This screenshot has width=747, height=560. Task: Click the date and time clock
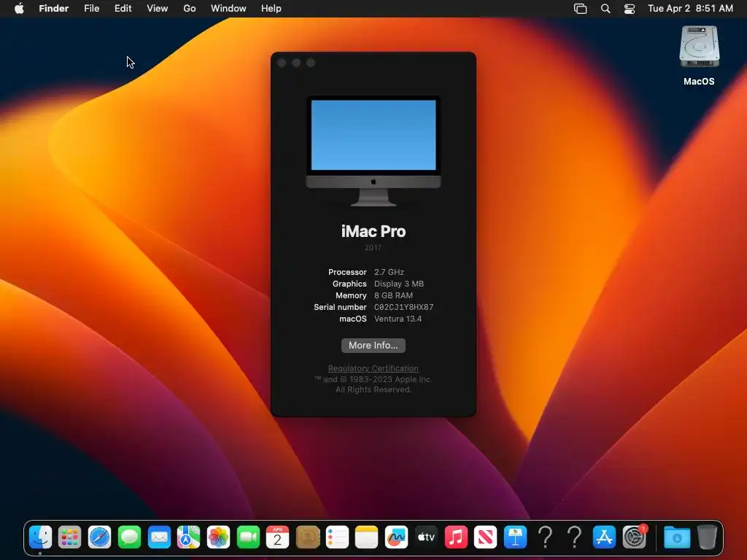coord(690,9)
